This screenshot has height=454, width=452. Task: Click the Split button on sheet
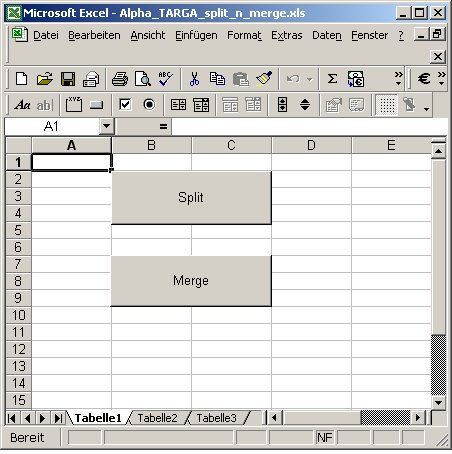191,198
